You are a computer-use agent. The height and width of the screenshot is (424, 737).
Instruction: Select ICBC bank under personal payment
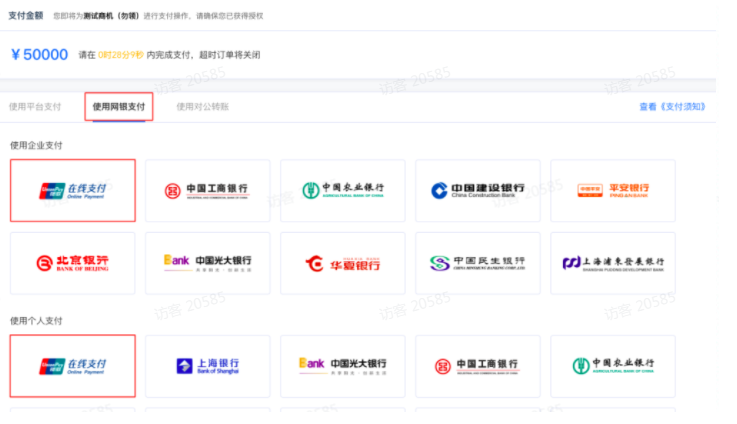click(478, 366)
